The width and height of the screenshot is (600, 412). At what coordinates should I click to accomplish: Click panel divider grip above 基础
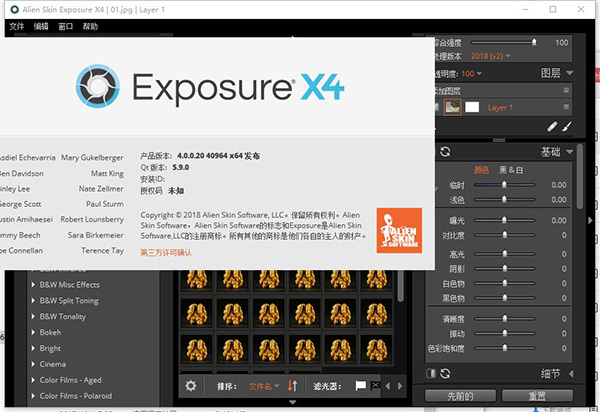[499, 140]
